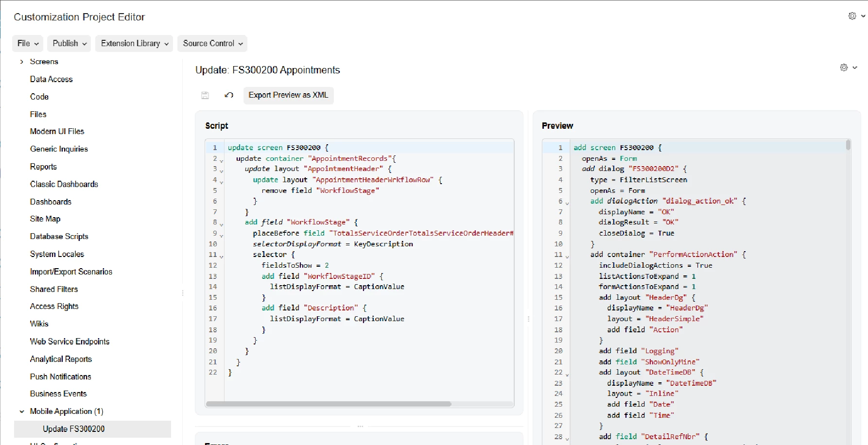Open the gear menu beside Update title
868x445 pixels.
848,68
